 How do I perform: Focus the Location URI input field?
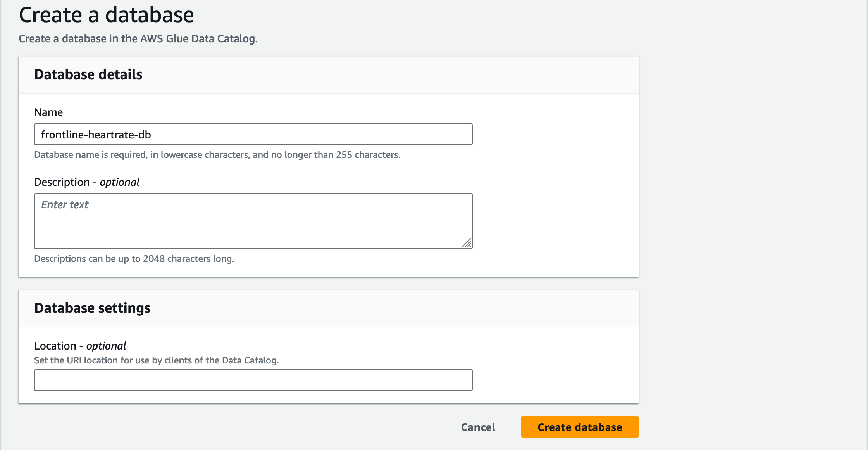[x=253, y=380]
